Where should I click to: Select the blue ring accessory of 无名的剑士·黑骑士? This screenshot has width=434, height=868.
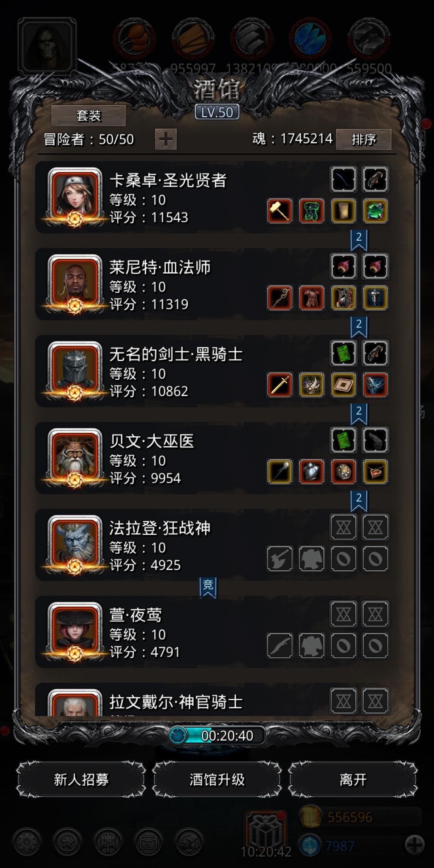pos(375,385)
